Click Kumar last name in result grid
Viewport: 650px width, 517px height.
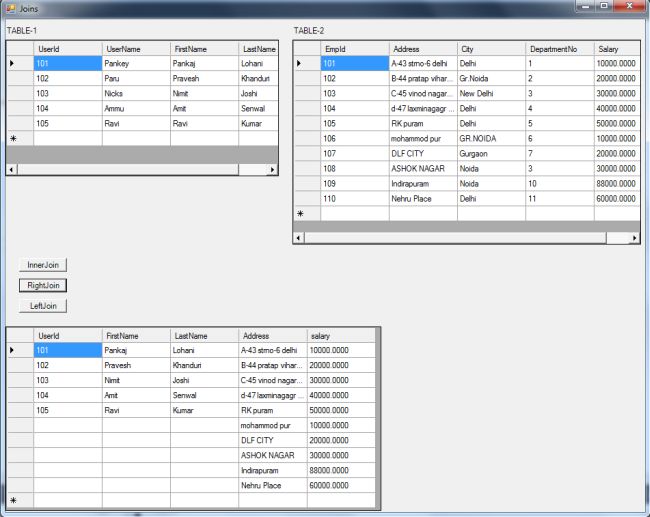[204, 410]
